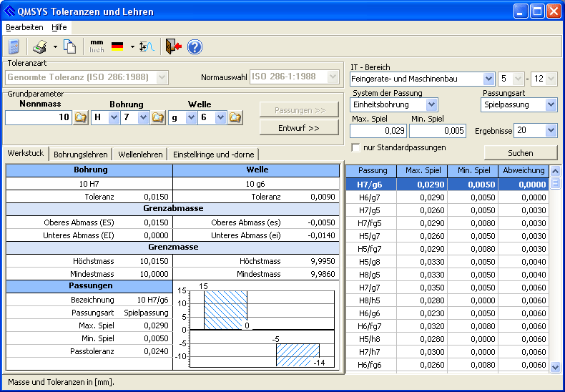The width and height of the screenshot is (565, 392).
Task: Open the printer options dropdown arrow
Action: pos(55,46)
